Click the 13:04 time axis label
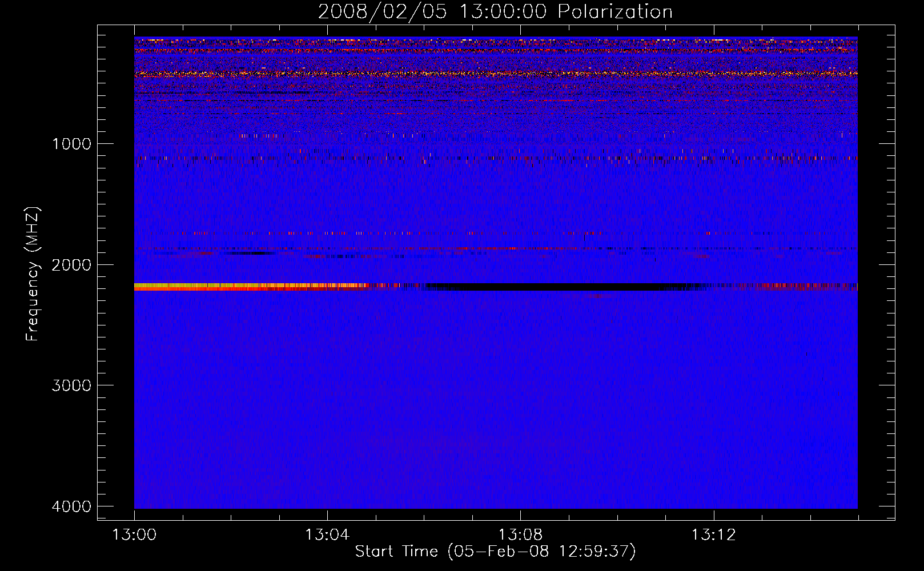Image resolution: width=924 pixels, height=571 pixels. point(327,535)
